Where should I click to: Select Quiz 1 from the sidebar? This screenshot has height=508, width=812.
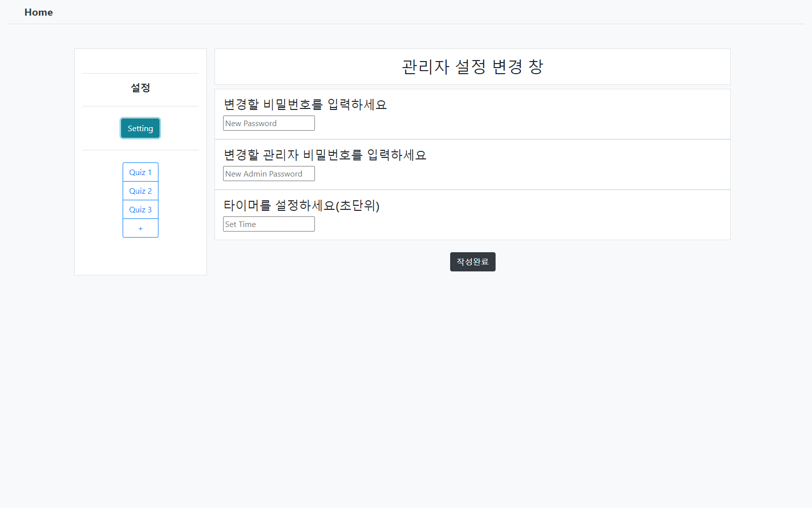(x=140, y=172)
